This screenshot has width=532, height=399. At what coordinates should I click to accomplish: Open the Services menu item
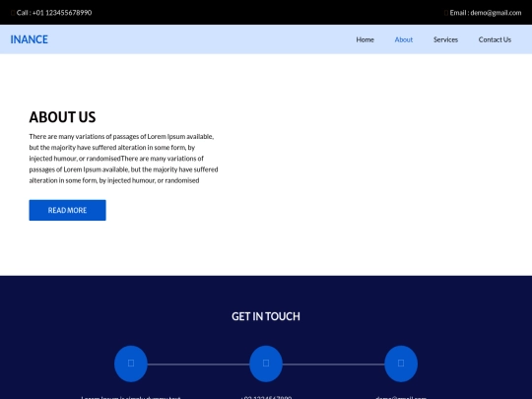[x=445, y=39]
